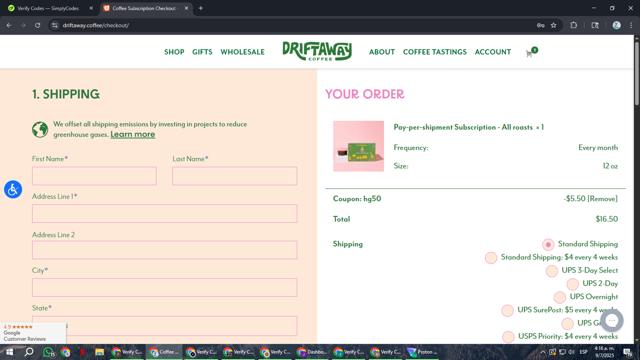Viewport: 640px width, 360px height.
Task: Open File Explorer from taskbar
Action: coord(99,352)
